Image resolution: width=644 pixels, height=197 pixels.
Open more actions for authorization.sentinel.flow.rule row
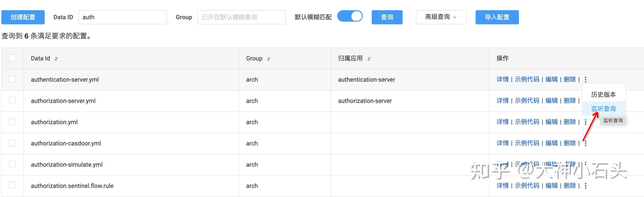pyautogui.click(x=585, y=186)
